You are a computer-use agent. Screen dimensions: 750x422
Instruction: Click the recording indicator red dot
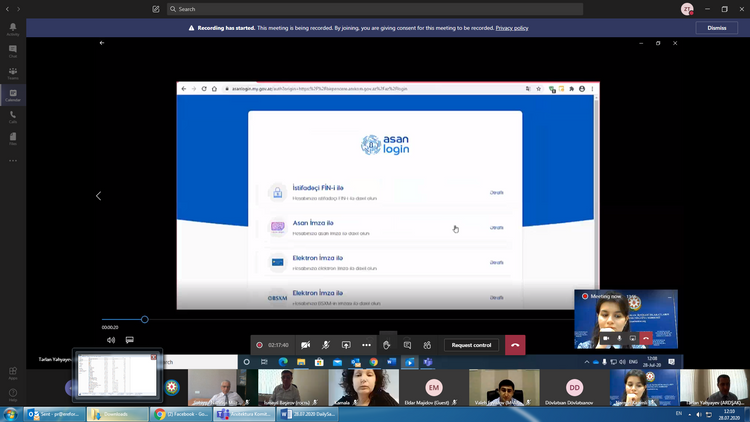click(259, 345)
